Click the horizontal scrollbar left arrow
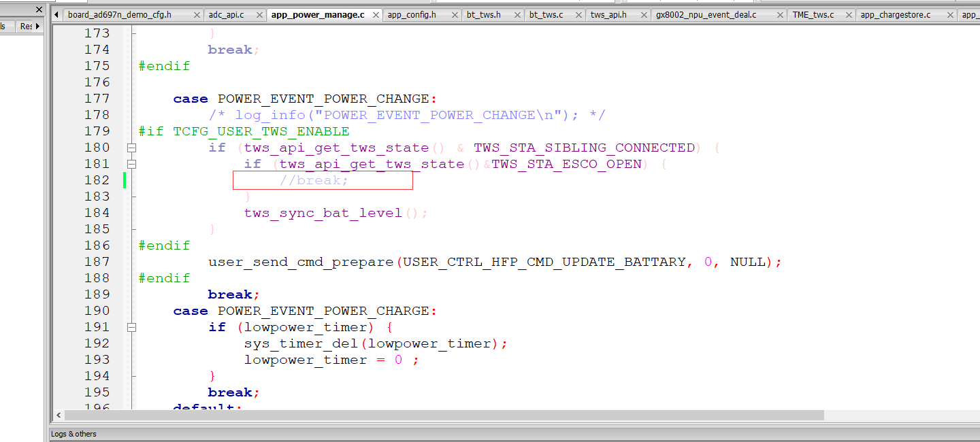Viewport: 980px width, 442px height. pos(59,415)
